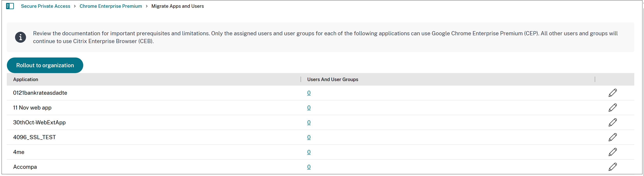The width and height of the screenshot is (644, 176).
Task: Edit the Accompa application
Action: tap(613, 166)
